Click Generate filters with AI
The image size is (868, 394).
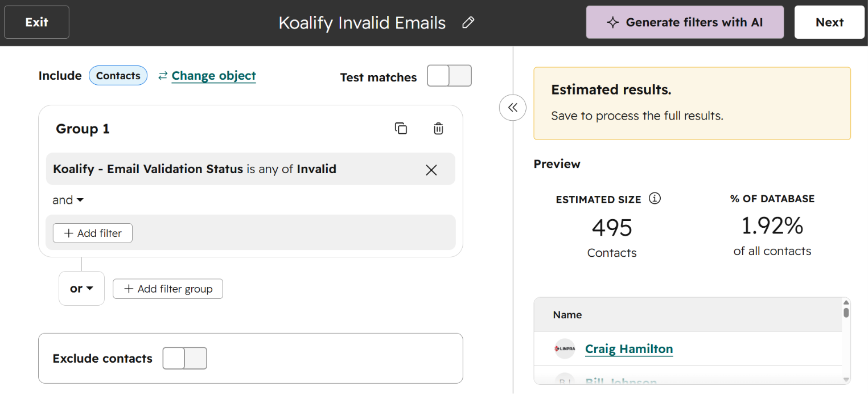point(685,22)
